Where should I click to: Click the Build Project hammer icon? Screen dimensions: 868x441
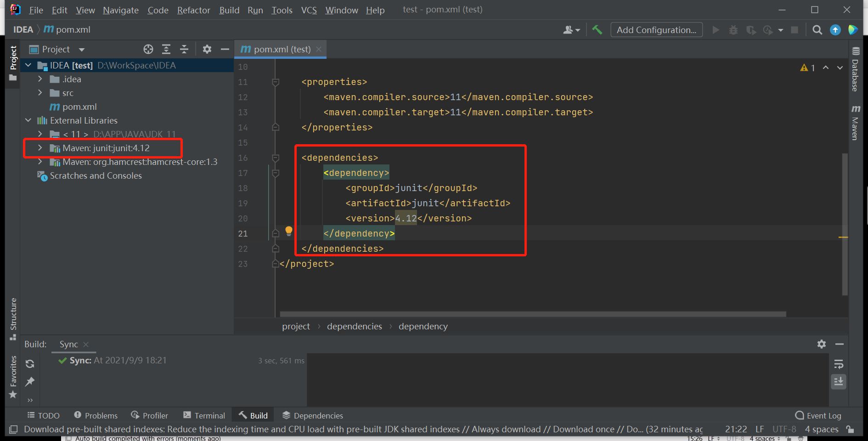pyautogui.click(x=597, y=30)
